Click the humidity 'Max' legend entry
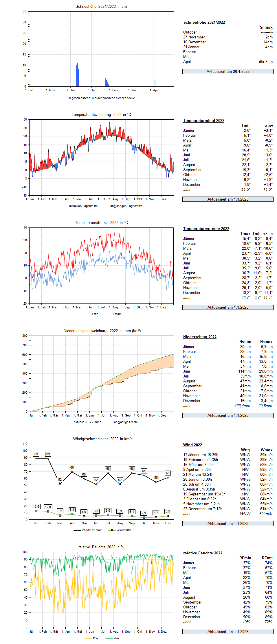The width and height of the screenshot is (277, 644). tap(113, 638)
